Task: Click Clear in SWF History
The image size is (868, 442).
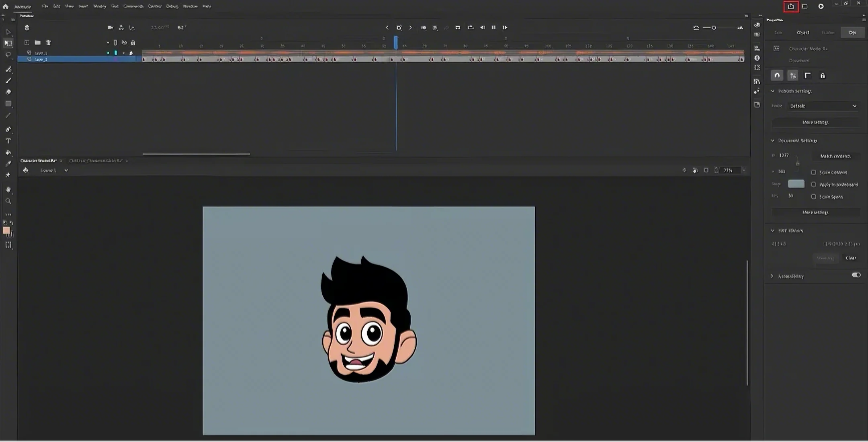Action: pyautogui.click(x=851, y=258)
